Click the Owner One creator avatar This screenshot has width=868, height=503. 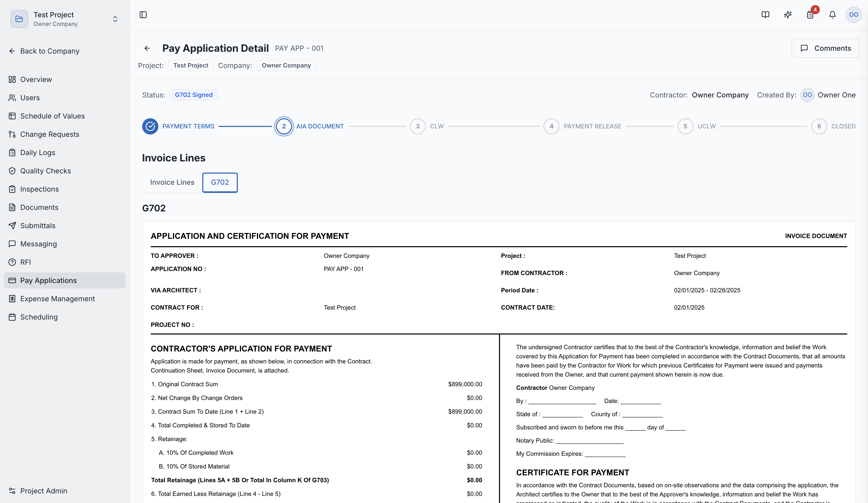click(x=807, y=95)
